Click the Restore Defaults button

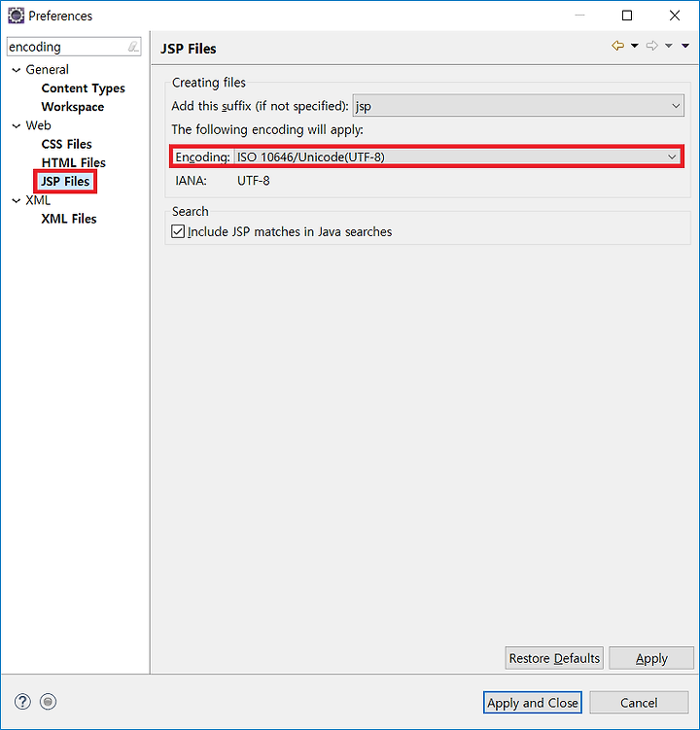click(x=554, y=658)
